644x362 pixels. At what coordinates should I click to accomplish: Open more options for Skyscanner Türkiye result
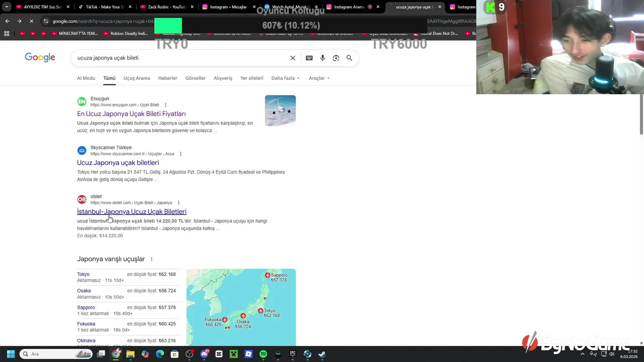click(x=181, y=154)
